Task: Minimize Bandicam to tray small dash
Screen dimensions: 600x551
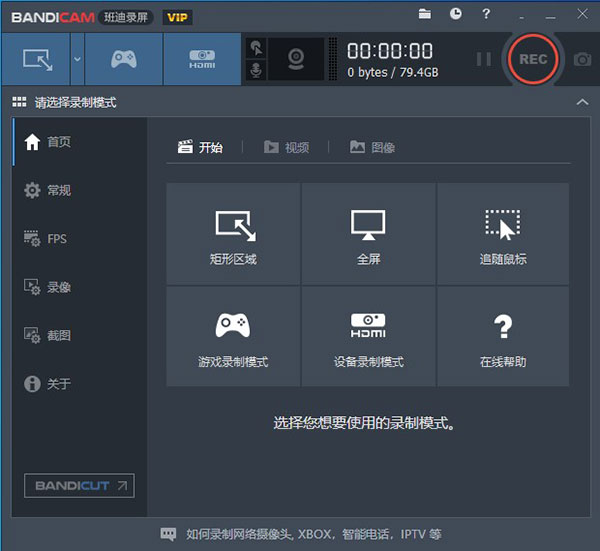Action: tap(522, 18)
